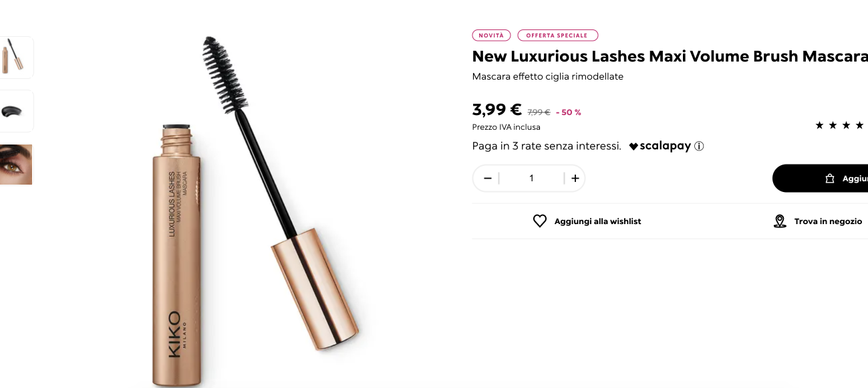868x388 pixels.
Task: Click the OFFERTA SPECIALE badge
Action: pos(557,35)
